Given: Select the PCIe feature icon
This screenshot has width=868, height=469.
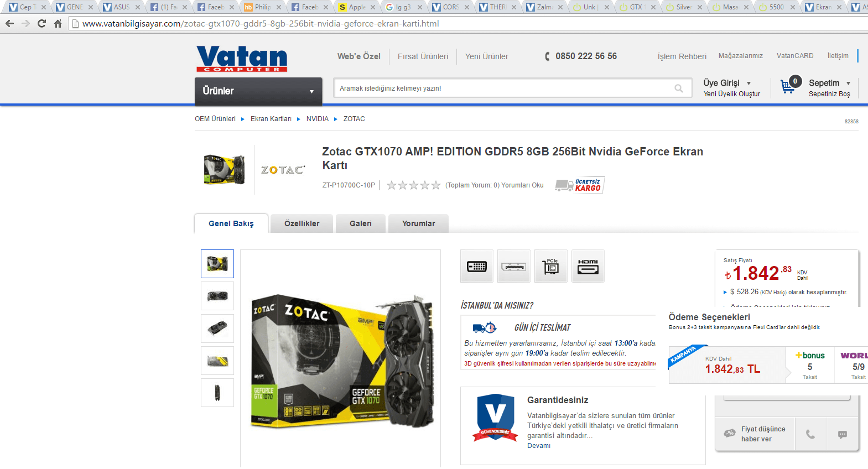Looking at the screenshot, I should click(x=551, y=266).
